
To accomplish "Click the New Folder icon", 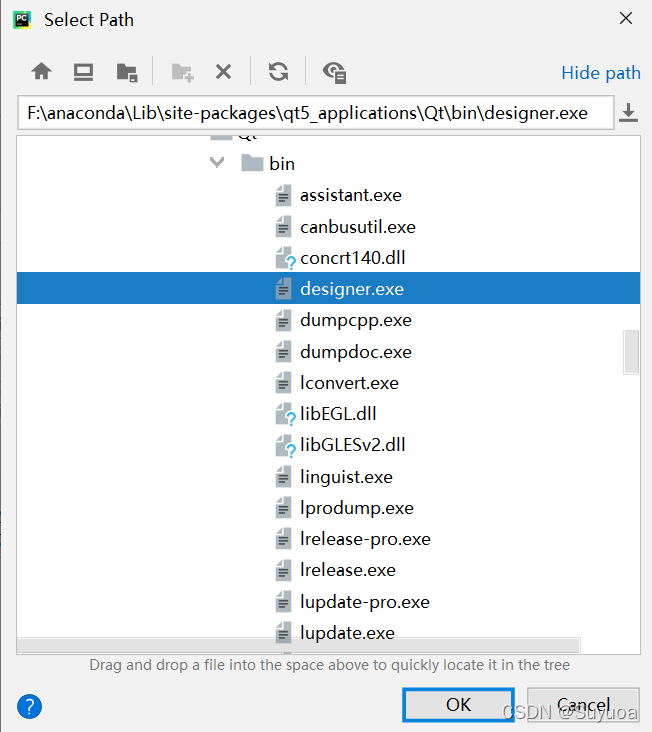I will pyautogui.click(x=182, y=72).
